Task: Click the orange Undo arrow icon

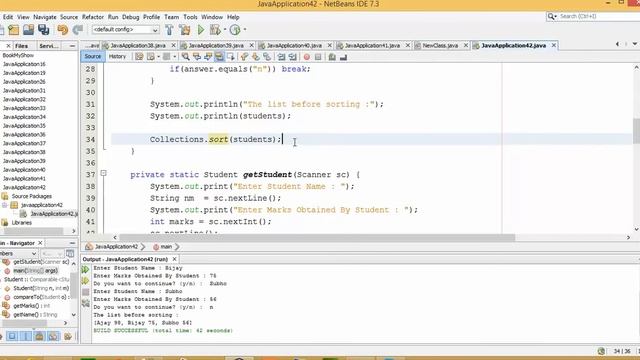Action: point(62,30)
